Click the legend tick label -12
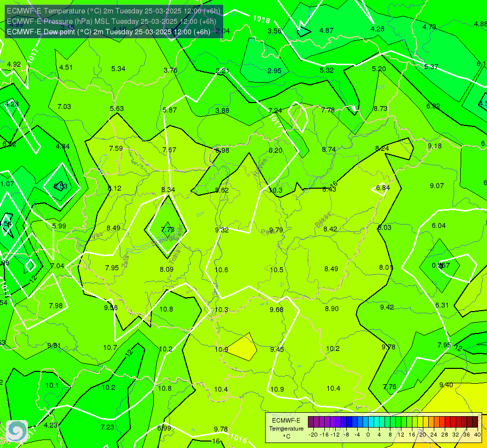Image resolution: width=487 pixels, height=448 pixels. [335, 435]
